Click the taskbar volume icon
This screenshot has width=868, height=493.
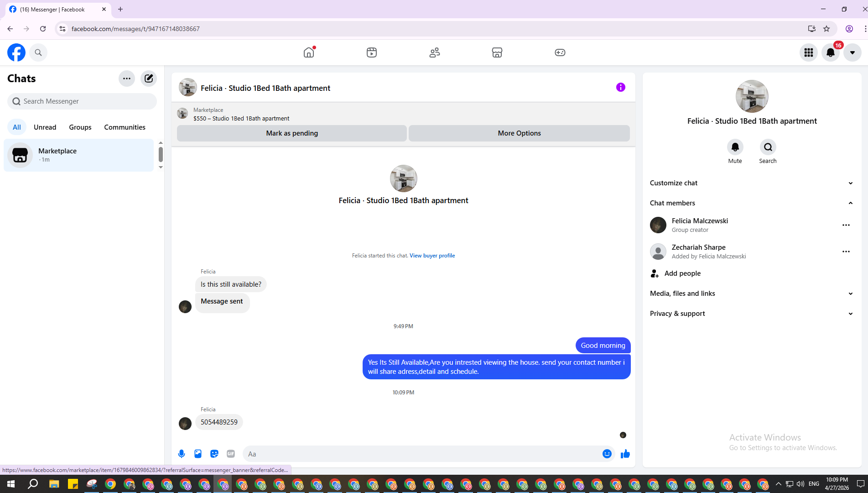pyautogui.click(x=800, y=484)
